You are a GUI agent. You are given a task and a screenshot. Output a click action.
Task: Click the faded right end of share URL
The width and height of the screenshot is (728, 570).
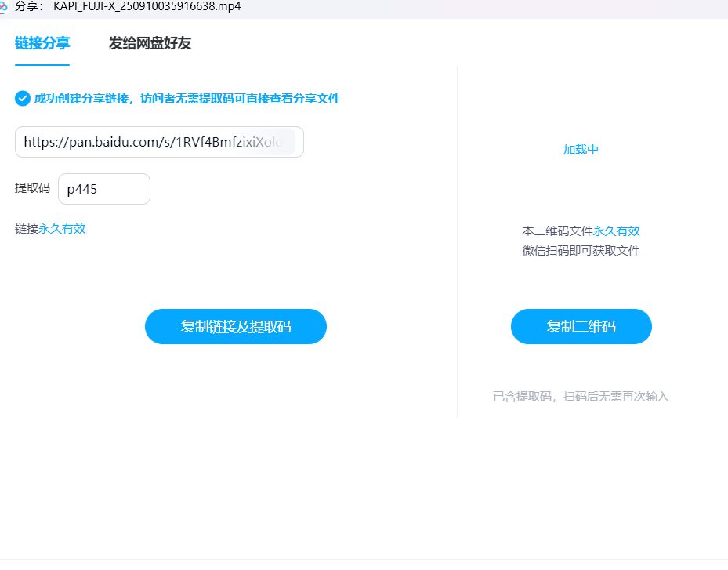click(284, 142)
